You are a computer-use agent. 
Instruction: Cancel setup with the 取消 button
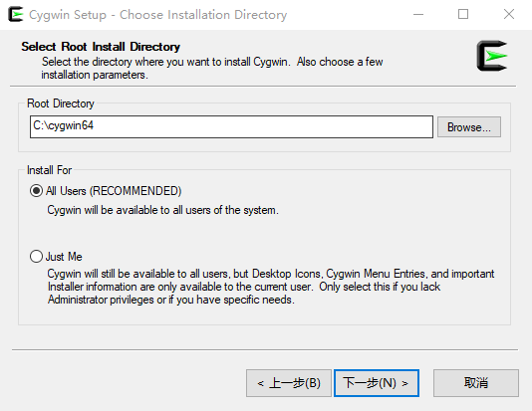[x=476, y=383]
